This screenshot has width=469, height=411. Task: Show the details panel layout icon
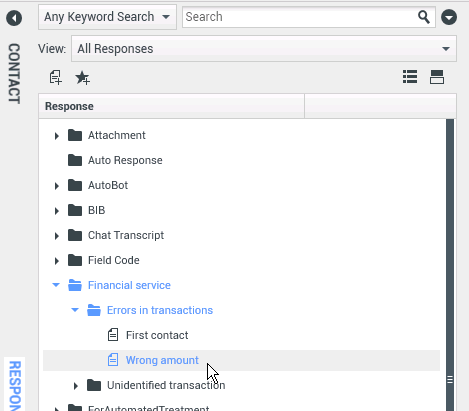[437, 77]
